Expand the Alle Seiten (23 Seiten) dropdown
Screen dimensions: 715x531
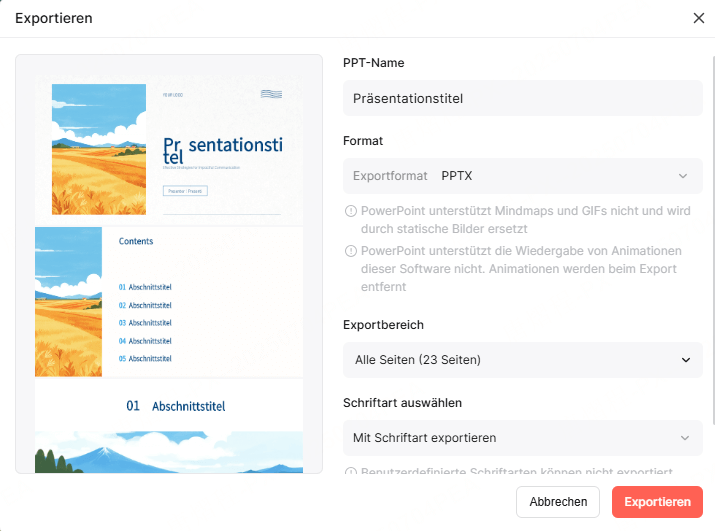(x=523, y=360)
